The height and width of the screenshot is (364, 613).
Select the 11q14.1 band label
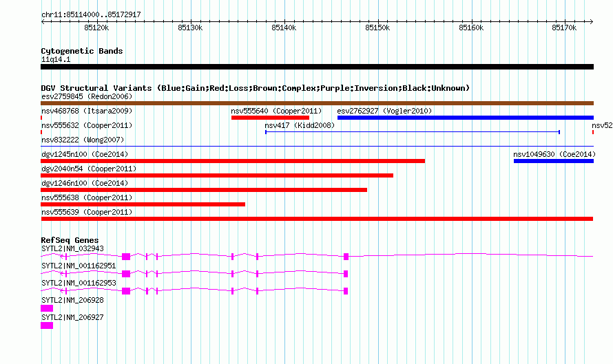click(x=56, y=59)
